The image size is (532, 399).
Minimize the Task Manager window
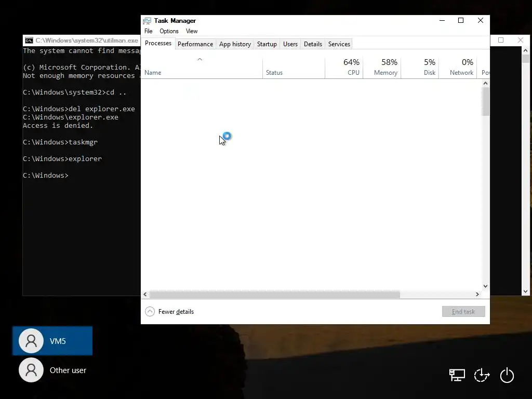click(442, 20)
